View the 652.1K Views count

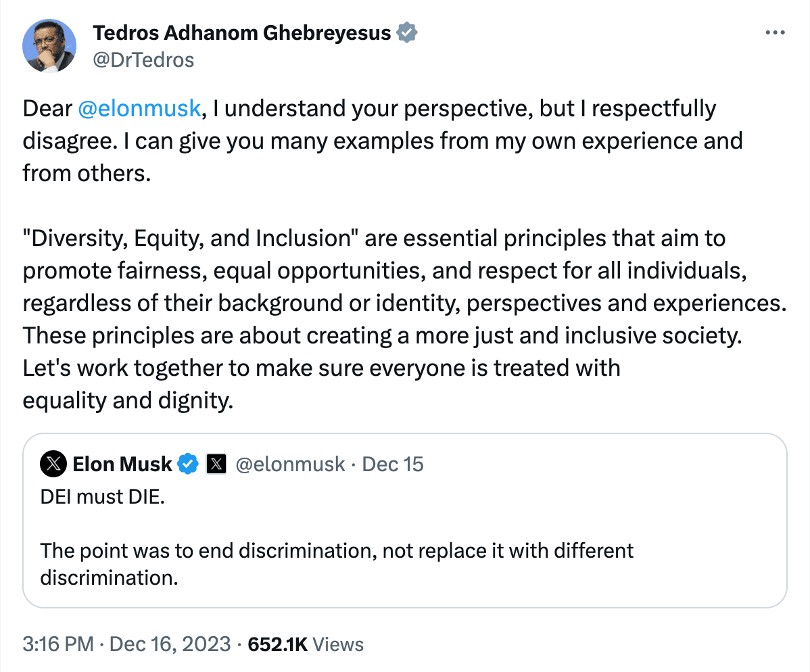[x=306, y=644]
